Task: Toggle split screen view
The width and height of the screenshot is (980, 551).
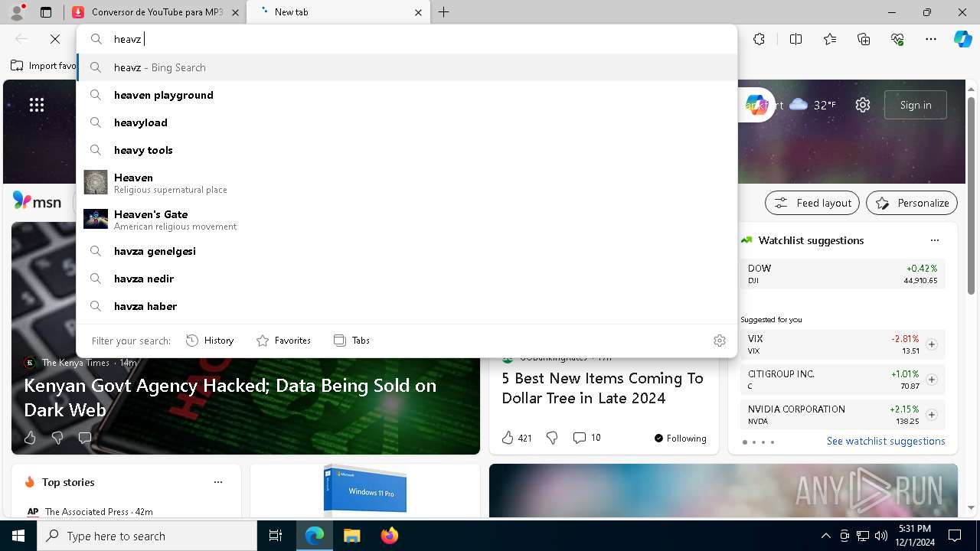Action: pos(795,39)
